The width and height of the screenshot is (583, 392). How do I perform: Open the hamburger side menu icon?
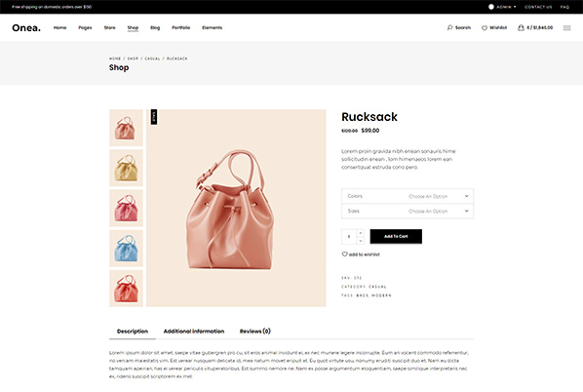coord(566,28)
